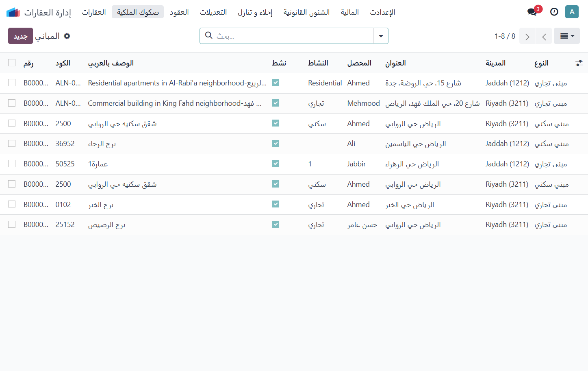Open the conversations chat icon with badge
The image size is (588, 371).
point(533,12)
